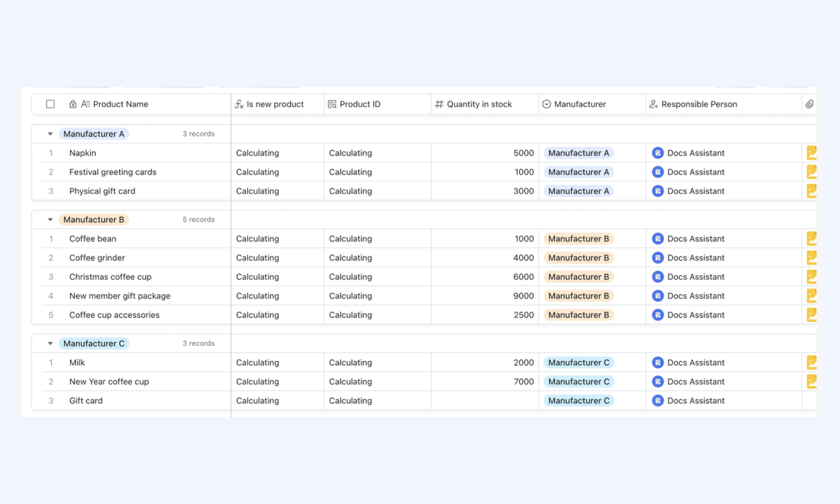Click Docs Assistant avatar in Milk row
The image size is (840, 504).
pyautogui.click(x=658, y=362)
